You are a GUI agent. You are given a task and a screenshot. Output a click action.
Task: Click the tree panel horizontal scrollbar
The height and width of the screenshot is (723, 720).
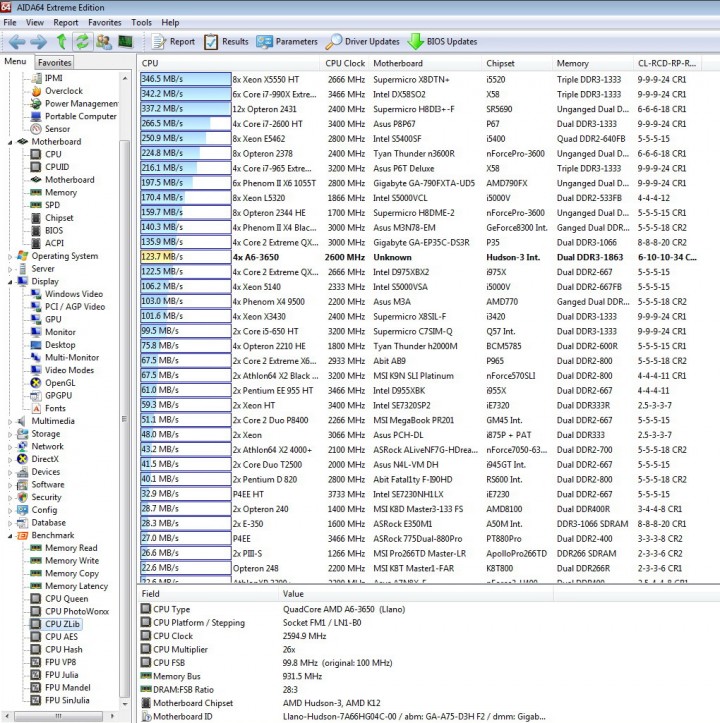tap(59, 717)
